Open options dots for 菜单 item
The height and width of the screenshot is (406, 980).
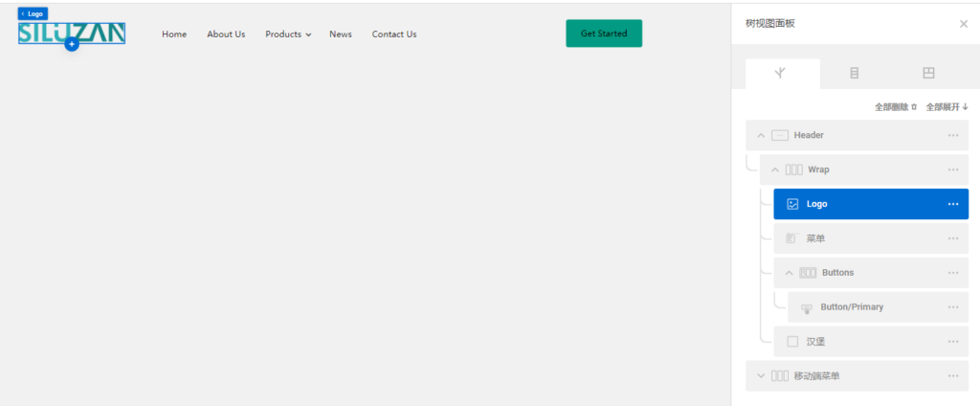click(x=953, y=238)
